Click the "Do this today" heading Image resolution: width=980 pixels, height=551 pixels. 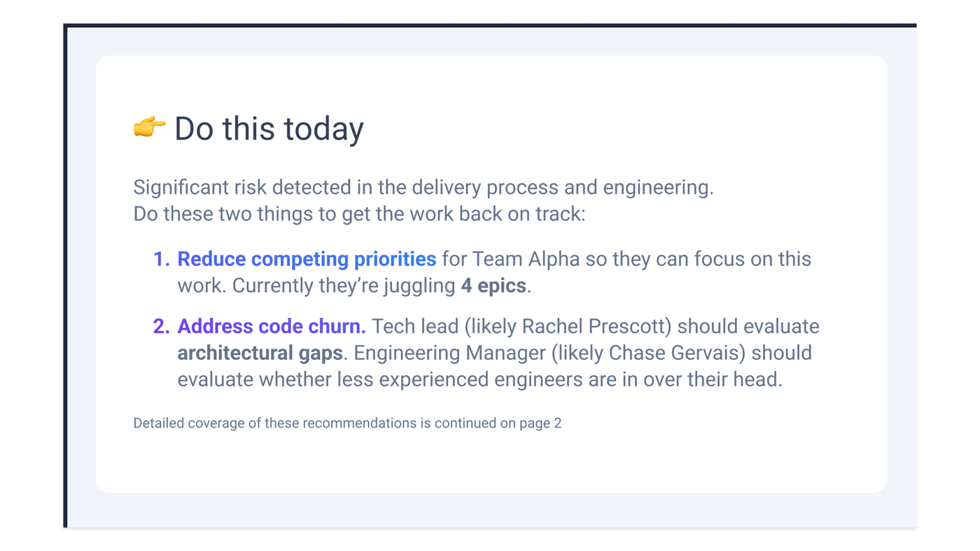point(269,130)
